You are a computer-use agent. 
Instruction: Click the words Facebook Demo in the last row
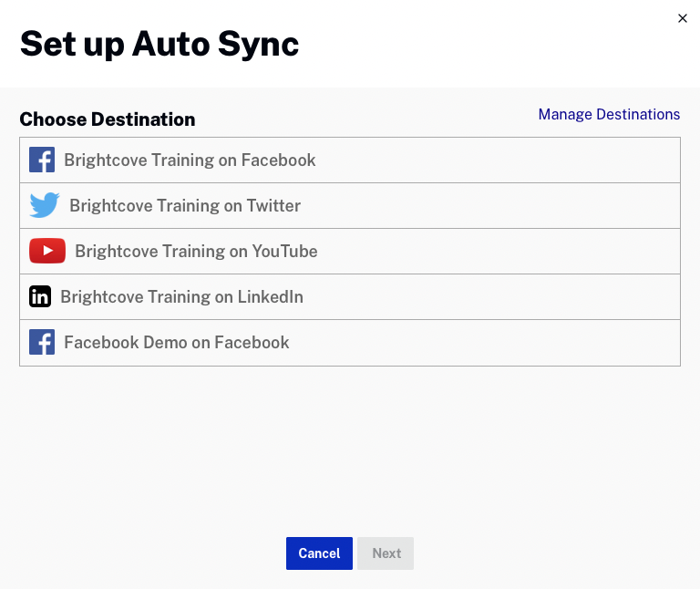coord(109,343)
